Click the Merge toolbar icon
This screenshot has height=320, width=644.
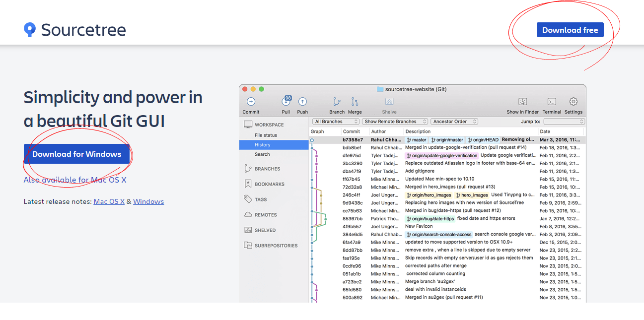coord(355,102)
